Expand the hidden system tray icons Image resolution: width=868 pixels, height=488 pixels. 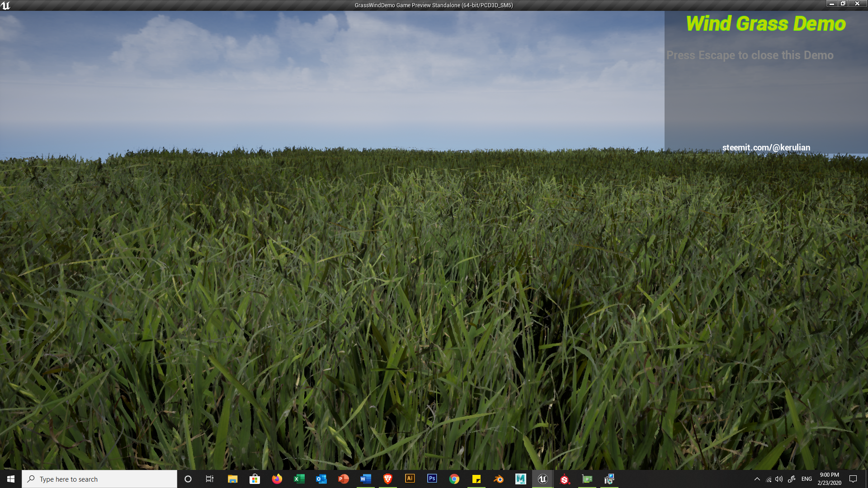click(757, 479)
